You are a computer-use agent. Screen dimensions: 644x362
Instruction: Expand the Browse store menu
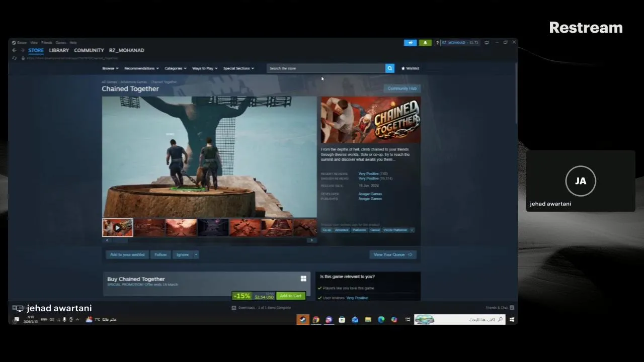pos(110,68)
